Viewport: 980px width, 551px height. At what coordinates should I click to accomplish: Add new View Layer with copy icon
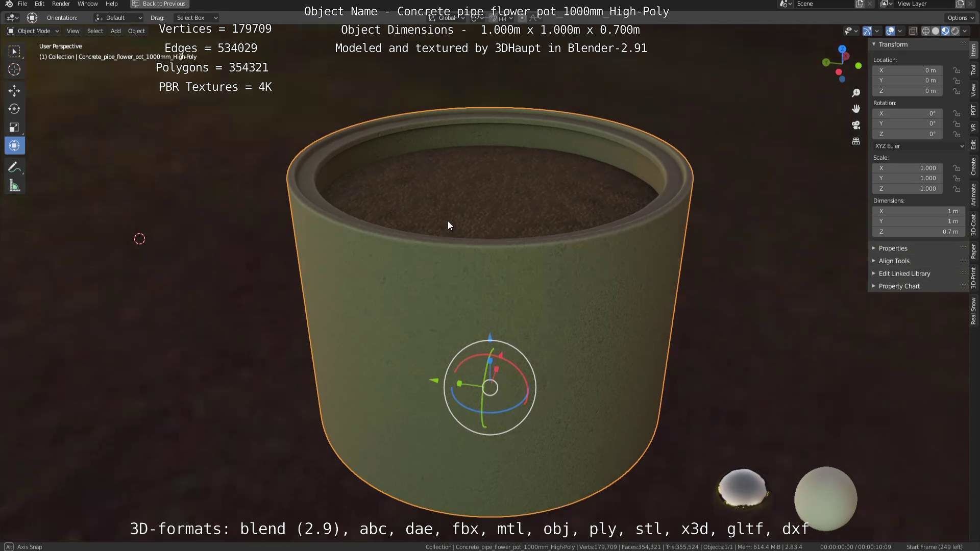(960, 4)
